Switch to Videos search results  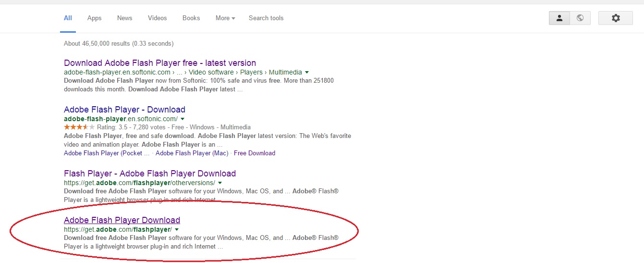pyautogui.click(x=157, y=18)
